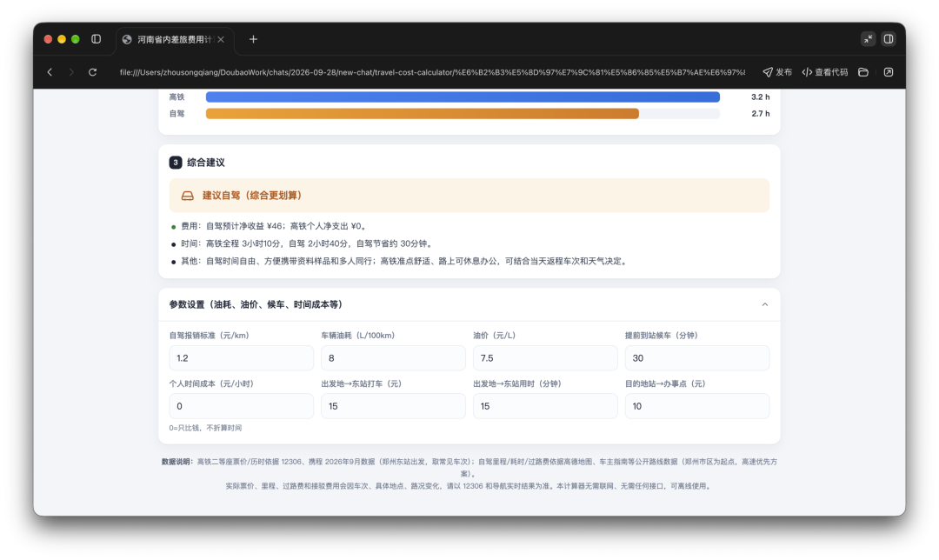Go forward with the right arrow
The height and width of the screenshot is (560, 939).
71,72
